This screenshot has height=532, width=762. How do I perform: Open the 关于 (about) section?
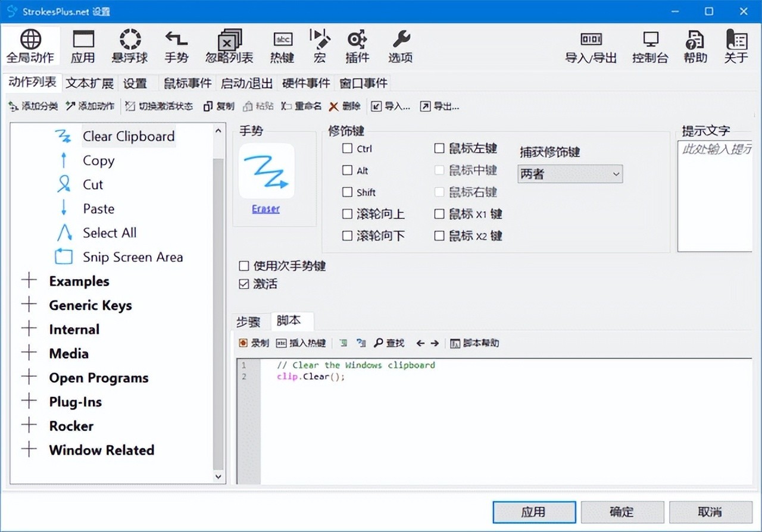736,46
